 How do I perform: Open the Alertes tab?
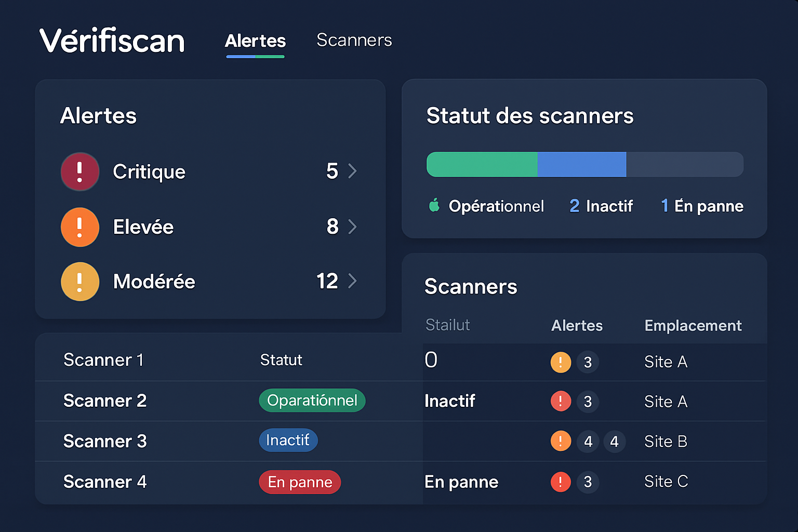[255, 41]
